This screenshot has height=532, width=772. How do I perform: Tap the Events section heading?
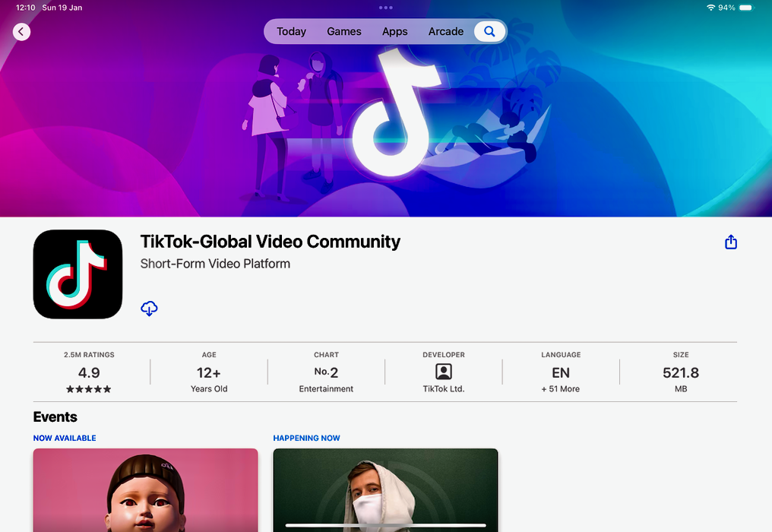(x=55, y=416)
